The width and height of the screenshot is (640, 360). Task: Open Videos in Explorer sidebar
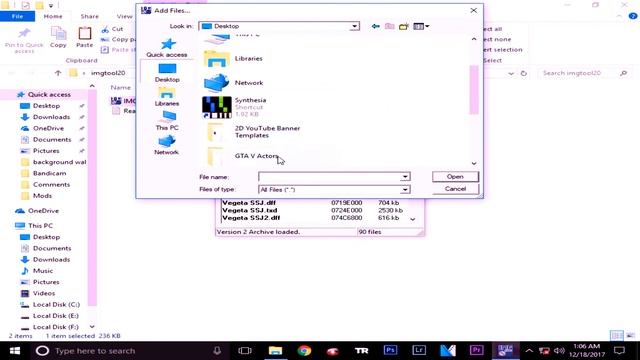(44, 293)
